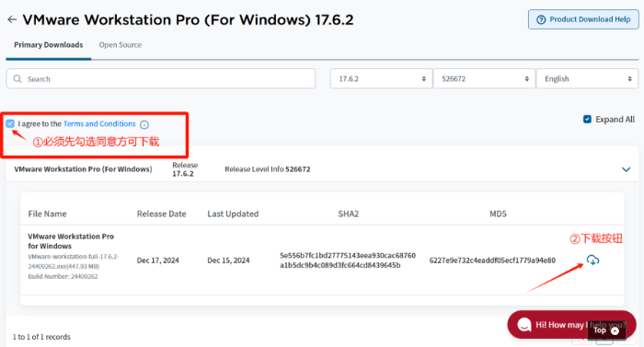This screenshot has height=347, width=644.
Task: Click the Dec 17, 2024 release date
Action: (x=158, y=260)
